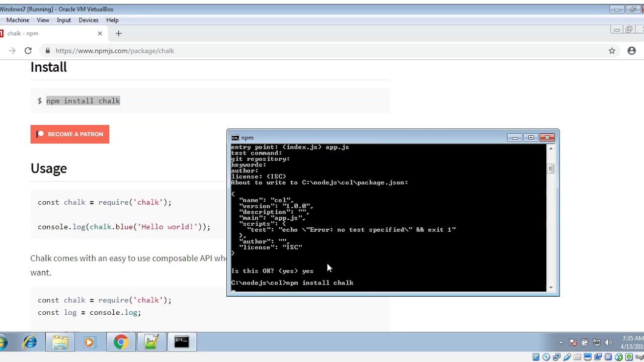Switch to Chrome in the taskbar

120,342
